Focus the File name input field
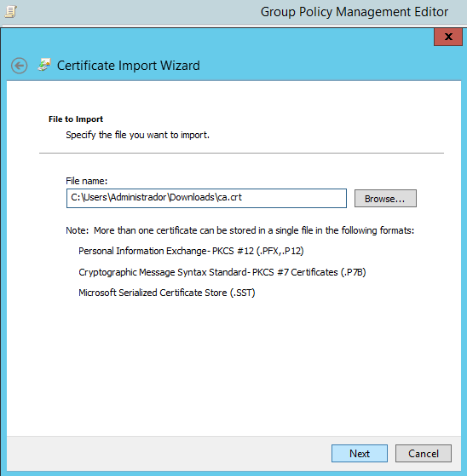Image resolution: width=467 pixels, height=476 pixels. (206, 198)
